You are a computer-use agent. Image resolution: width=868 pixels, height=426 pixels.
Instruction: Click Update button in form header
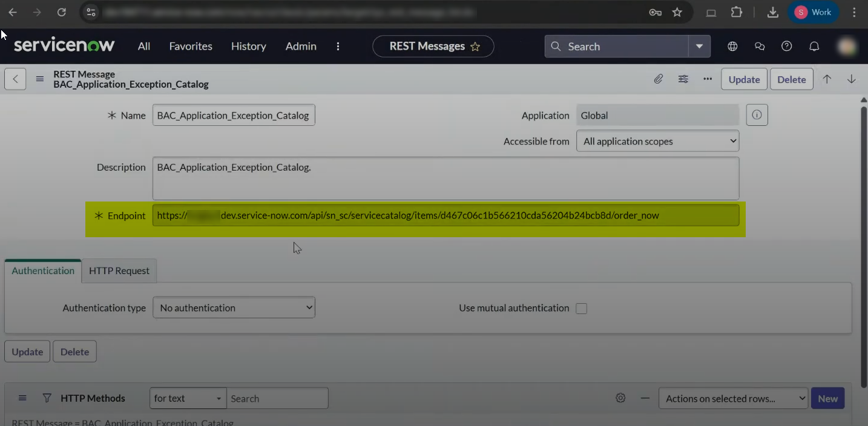pyautogui.click(x=744, y=79)
